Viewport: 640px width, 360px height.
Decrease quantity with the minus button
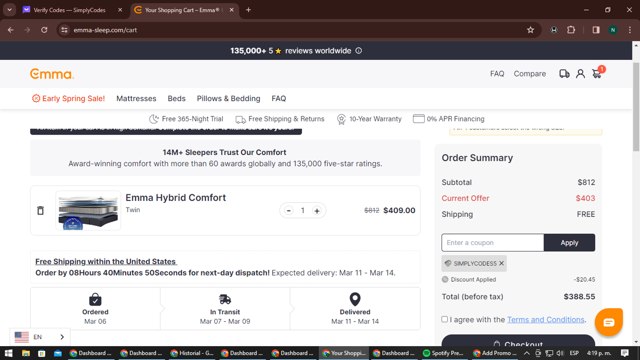[x=289, y=211]
